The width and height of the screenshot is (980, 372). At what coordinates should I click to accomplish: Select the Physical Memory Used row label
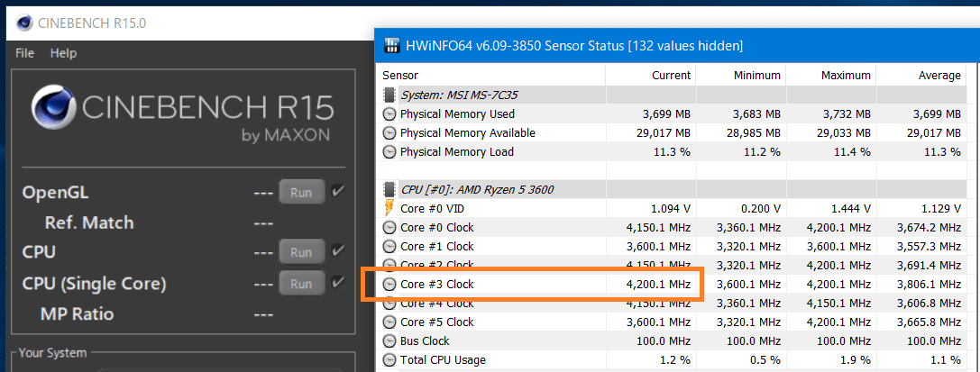point(457,114)
